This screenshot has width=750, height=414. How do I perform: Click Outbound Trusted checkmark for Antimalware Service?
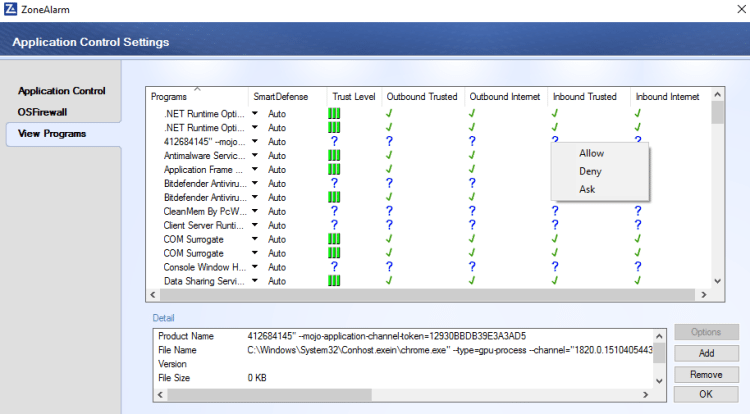pyautogui.click(x=389, y=155)
